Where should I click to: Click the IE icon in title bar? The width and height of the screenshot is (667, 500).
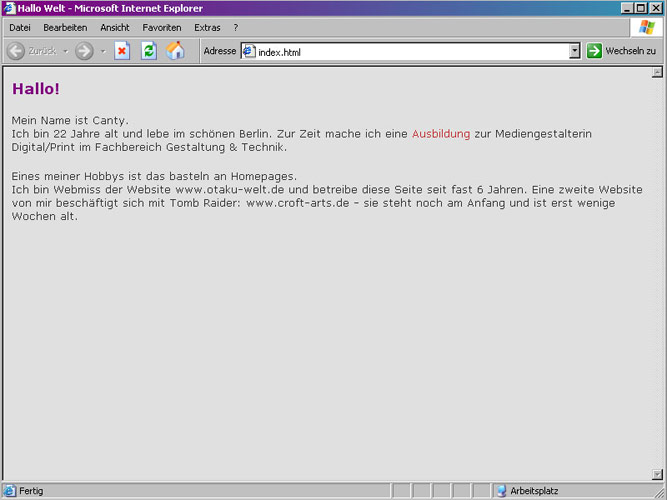pos(9,8)
